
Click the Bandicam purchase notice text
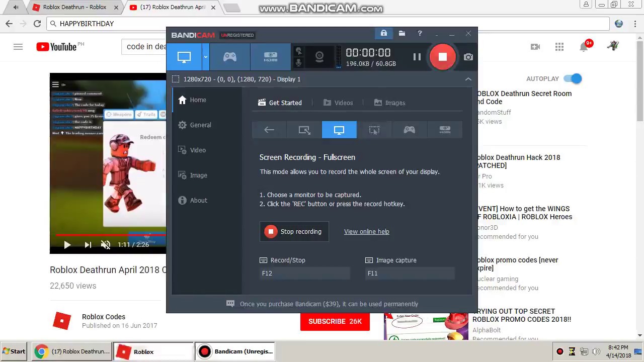(329, 304)
